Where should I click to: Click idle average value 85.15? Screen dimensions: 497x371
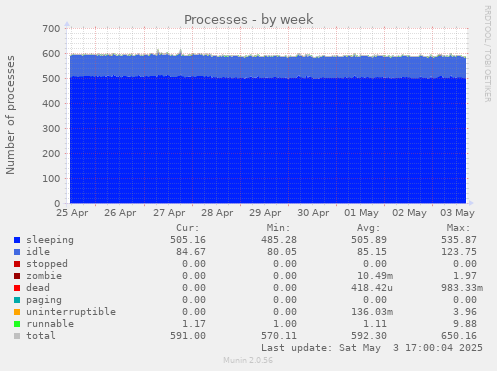(x=372, y=252)
